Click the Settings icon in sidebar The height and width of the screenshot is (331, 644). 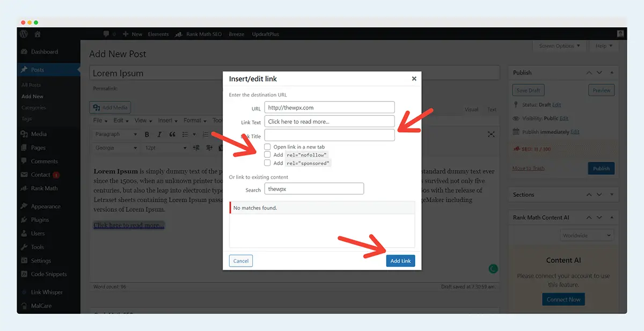tap(24, 261)
